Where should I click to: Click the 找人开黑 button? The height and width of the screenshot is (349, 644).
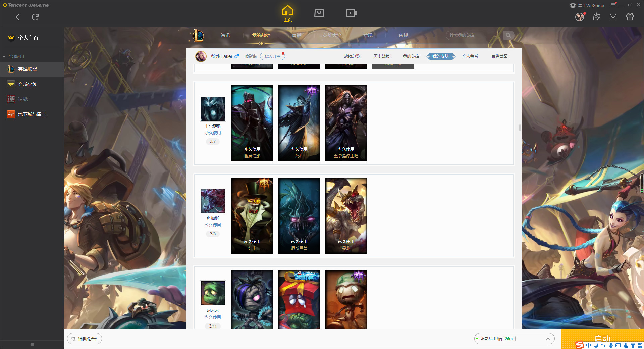coord(272,56)
